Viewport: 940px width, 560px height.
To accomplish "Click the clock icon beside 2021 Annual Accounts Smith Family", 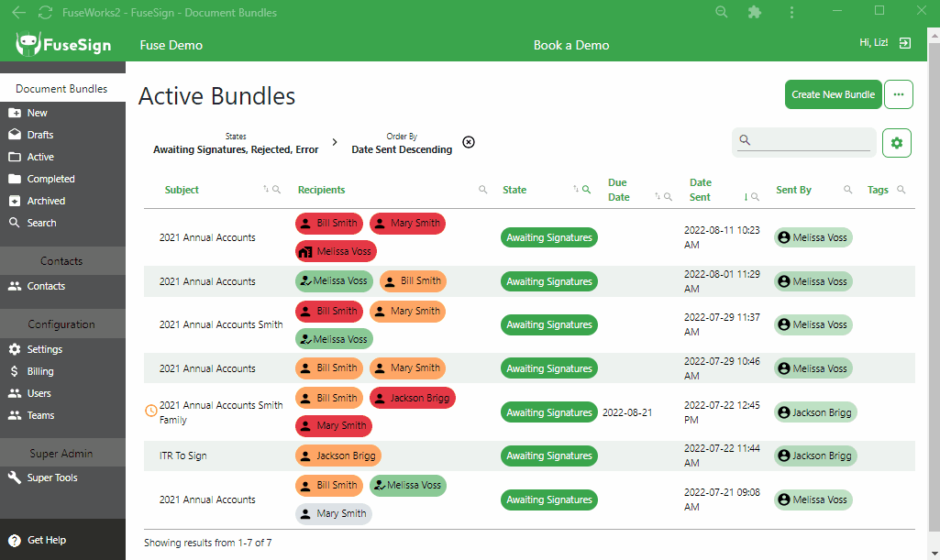I will 150,410.
